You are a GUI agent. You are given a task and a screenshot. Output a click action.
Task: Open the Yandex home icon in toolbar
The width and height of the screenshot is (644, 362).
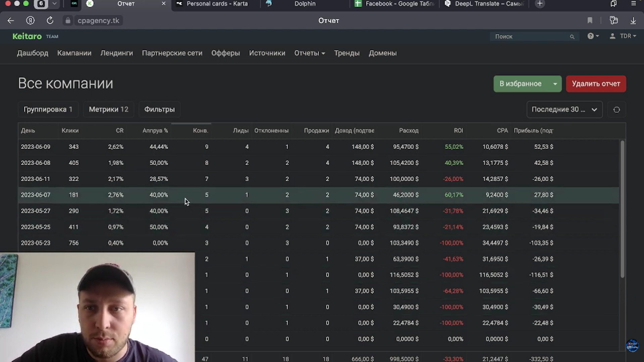pyautogui.click(x=31, y=21)
